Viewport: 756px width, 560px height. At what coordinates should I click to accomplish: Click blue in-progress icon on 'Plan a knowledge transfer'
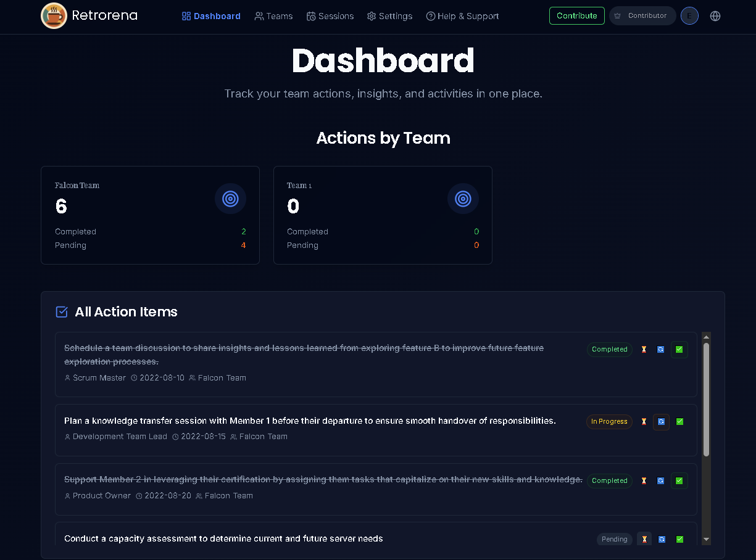tap(661, 422)
